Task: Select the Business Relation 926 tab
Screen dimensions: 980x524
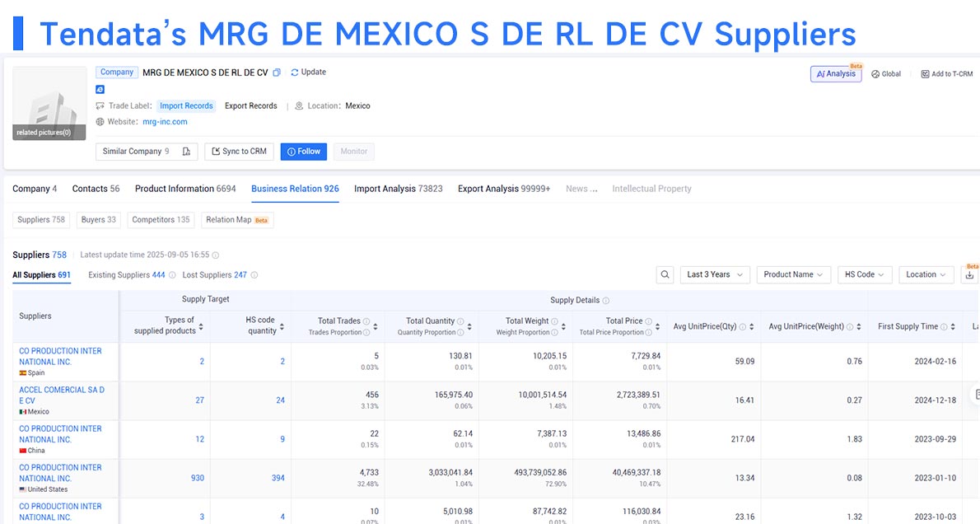Action: pos(295,189)
